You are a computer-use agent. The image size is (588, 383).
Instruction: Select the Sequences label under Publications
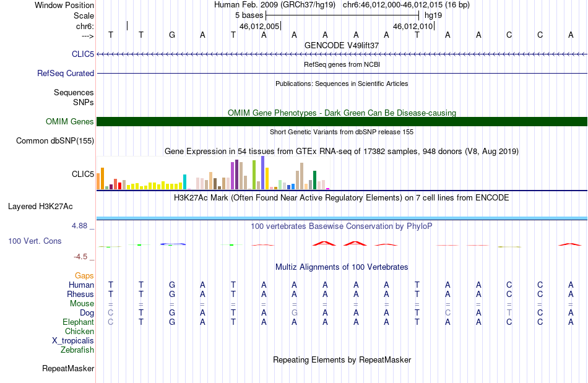pyautogui.click(x=74, y=93)
